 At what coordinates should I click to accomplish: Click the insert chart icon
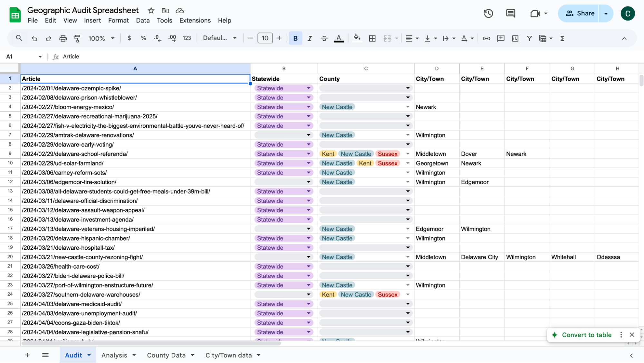coord(515,38)
